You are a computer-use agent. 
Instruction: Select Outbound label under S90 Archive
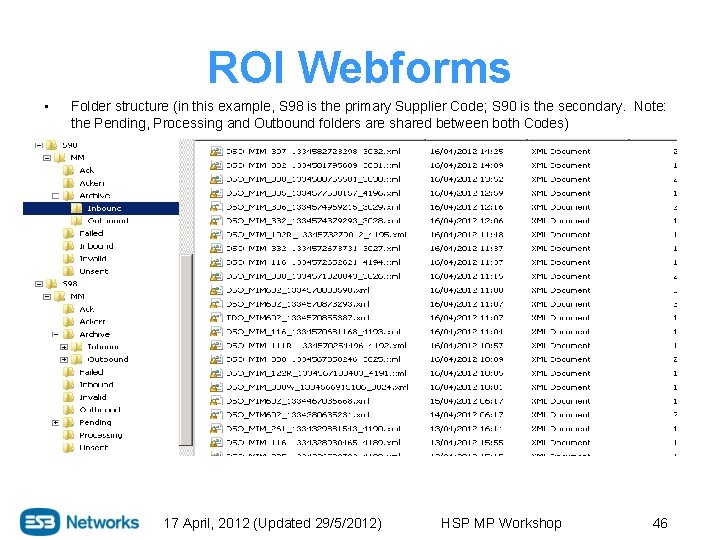pyautogui.click(x=108, y=221)
